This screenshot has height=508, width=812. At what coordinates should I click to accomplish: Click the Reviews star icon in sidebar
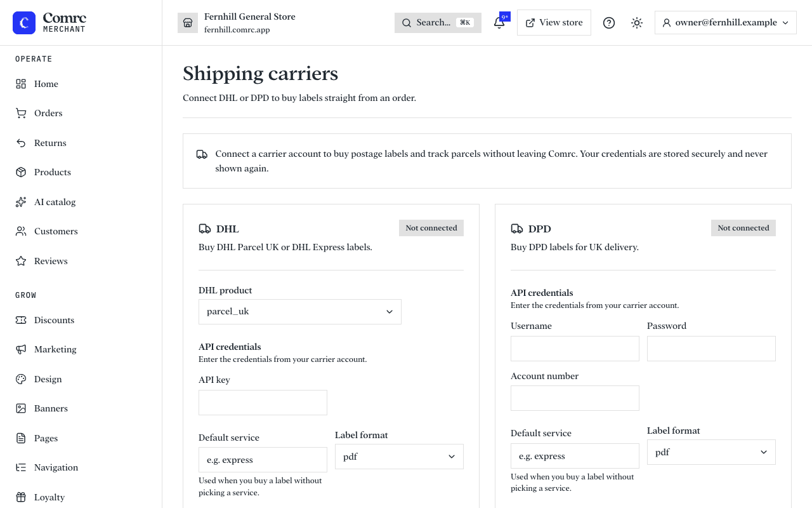(x=21, y=261)
